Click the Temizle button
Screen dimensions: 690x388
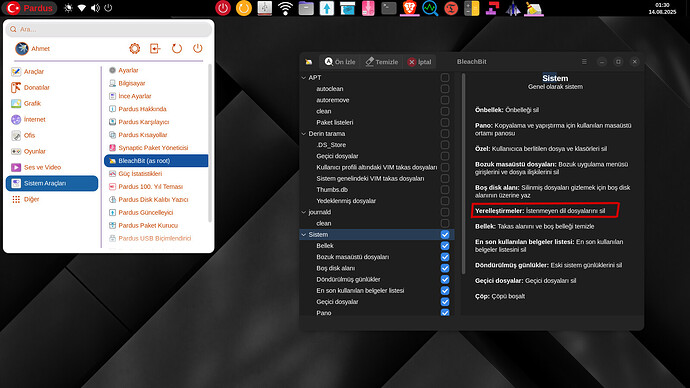pos(382,62)
